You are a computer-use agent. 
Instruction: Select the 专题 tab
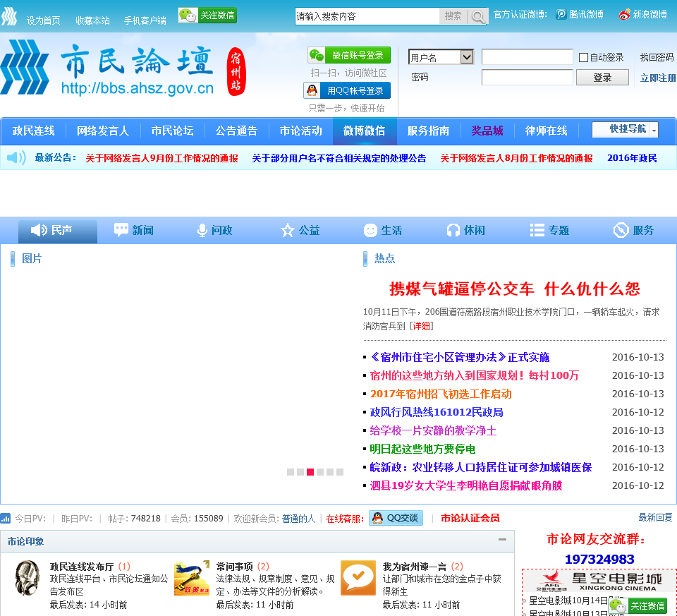[549, 230]
